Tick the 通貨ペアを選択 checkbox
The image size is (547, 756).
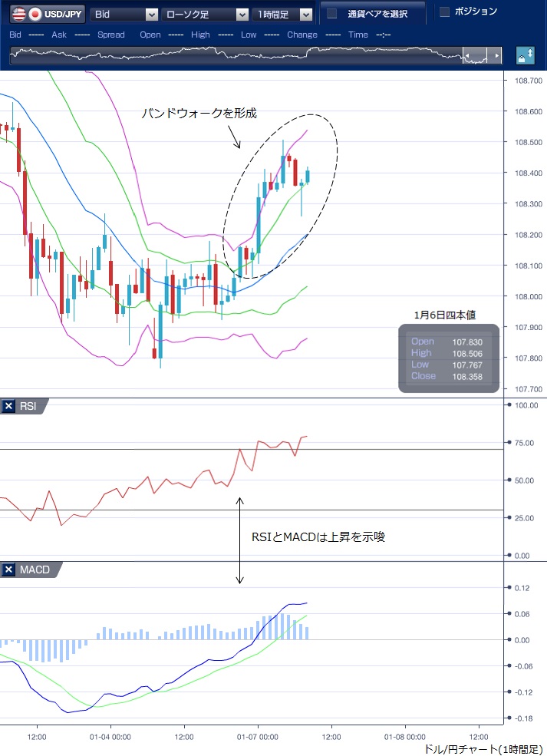(332, 14)
